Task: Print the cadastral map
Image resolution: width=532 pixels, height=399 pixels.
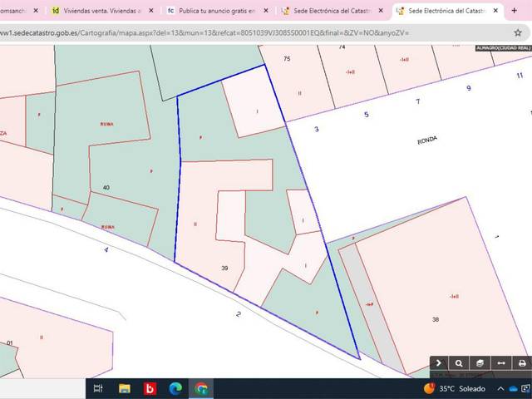Action: 522,363
